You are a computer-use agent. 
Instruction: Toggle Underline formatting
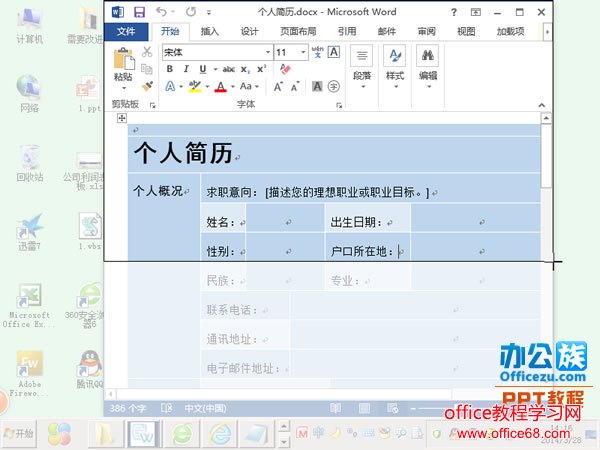[x=203, y=69]
